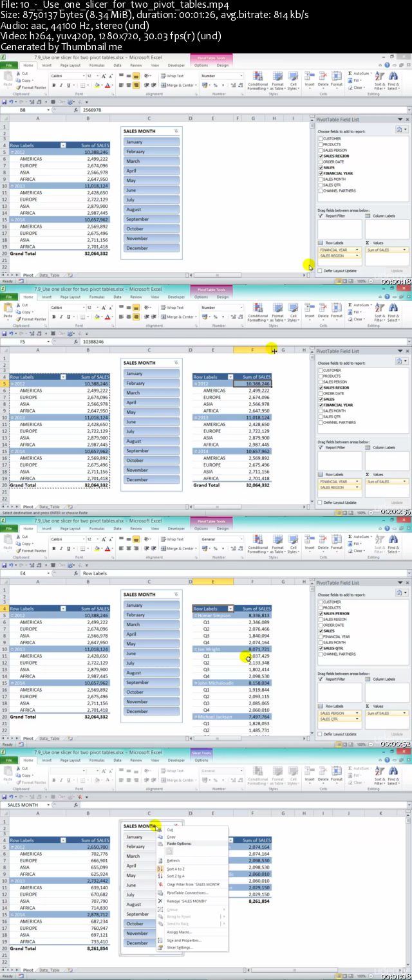Screen dimensions: 412x980
Task: Click the Cut icon in slicer context menu
Action: click(x=160, y=830)
